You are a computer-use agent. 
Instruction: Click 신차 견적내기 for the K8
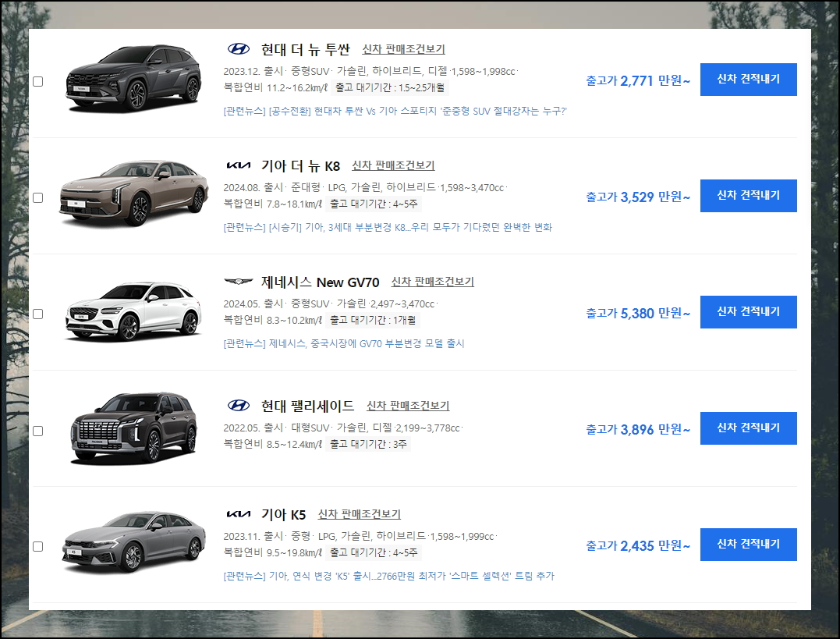point(749,196)
